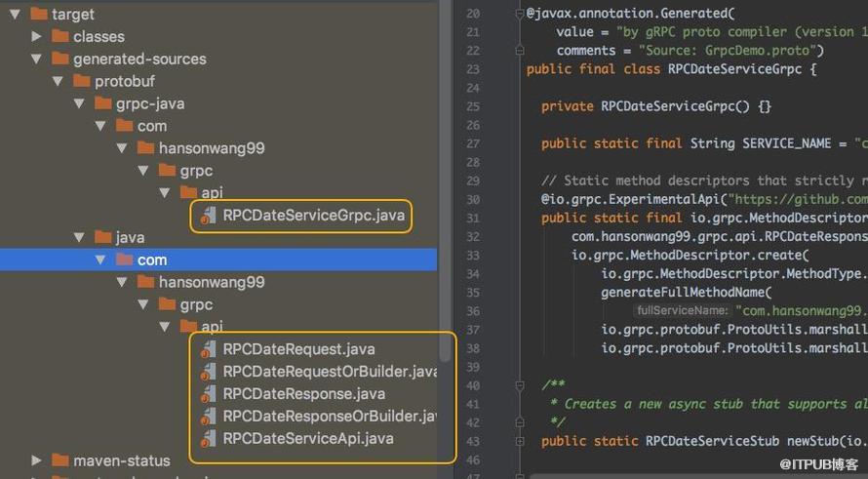The width and height of the screenshot is (868, 479).
Task: Click line number 27 in the gutter
Action: [472, 143]
